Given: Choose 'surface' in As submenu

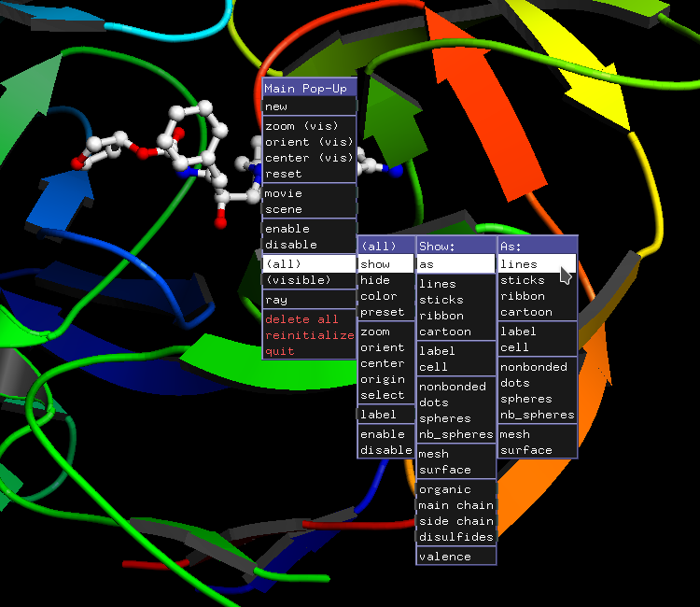Looking at the screenshot, I should pyautogui.click(x=537, y=450).
